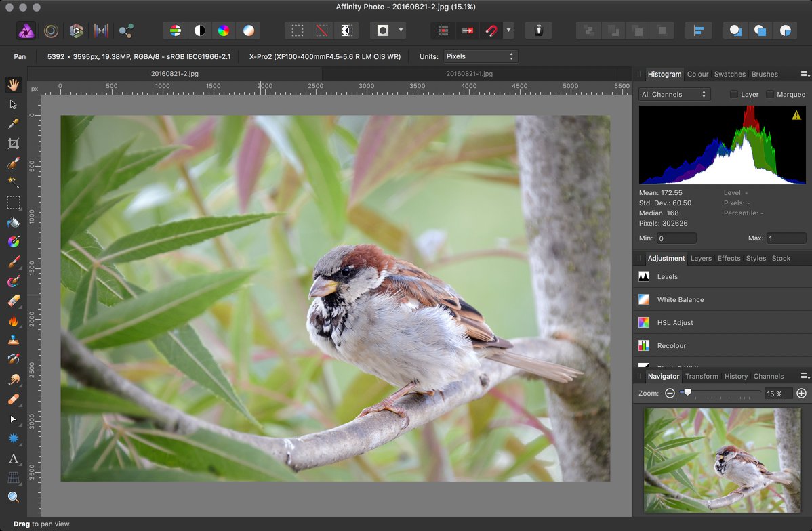Select the Flood Select magic wand tool
This screenshot has height=531, width=812.
(14, 182)
